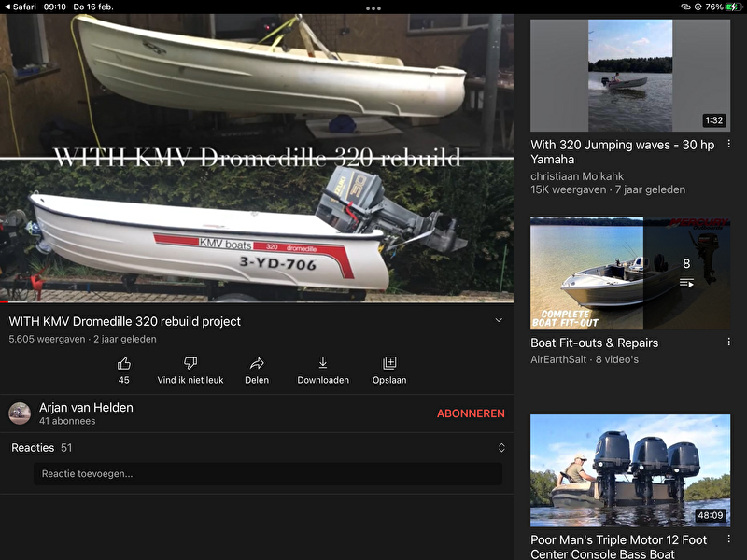Tap the Downloaden arrow icon
Viewport: 747px width, 560px height.
323,363
